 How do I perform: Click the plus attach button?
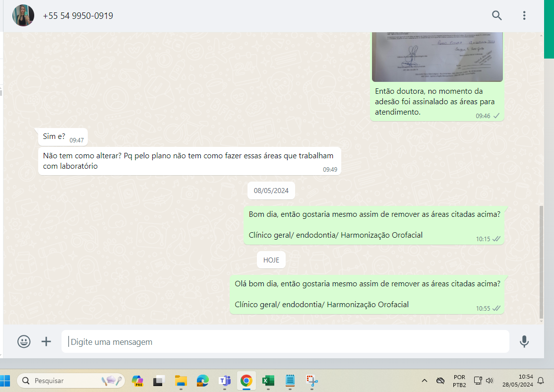click(x=46, y=341)
